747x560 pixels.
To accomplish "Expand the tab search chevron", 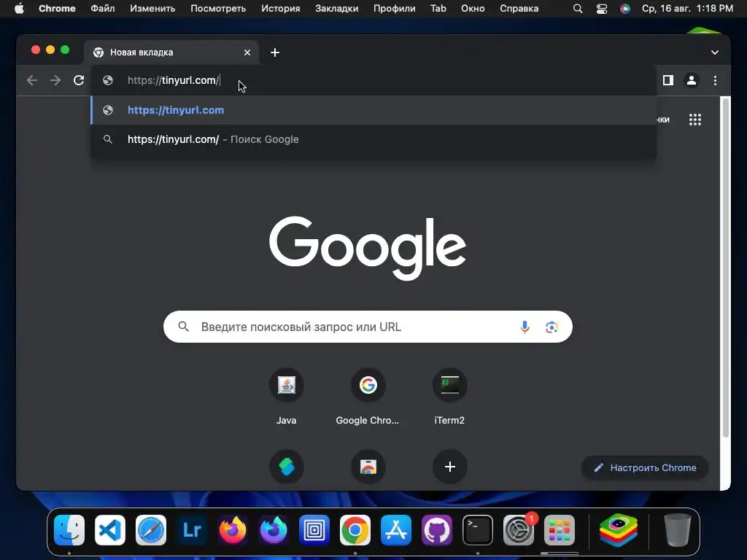I will 715,52.
